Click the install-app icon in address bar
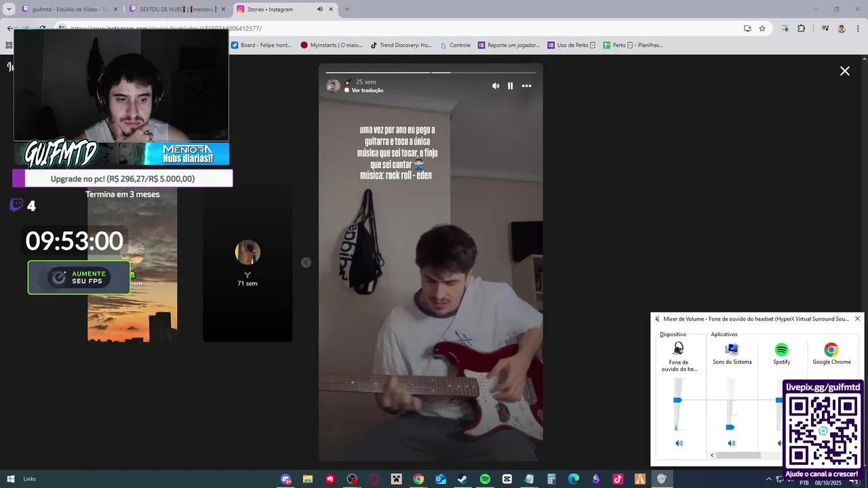 point(747,28)
